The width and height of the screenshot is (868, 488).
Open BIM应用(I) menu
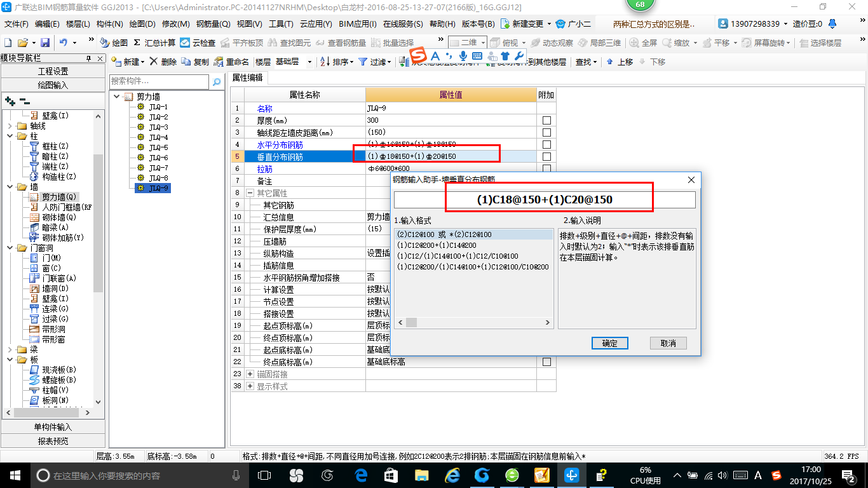pyautogui.click(x=358, y=24)
